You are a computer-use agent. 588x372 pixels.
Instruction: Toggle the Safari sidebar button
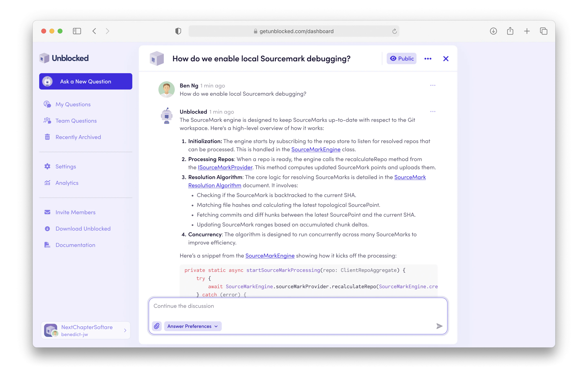click(x=77, y=31)
